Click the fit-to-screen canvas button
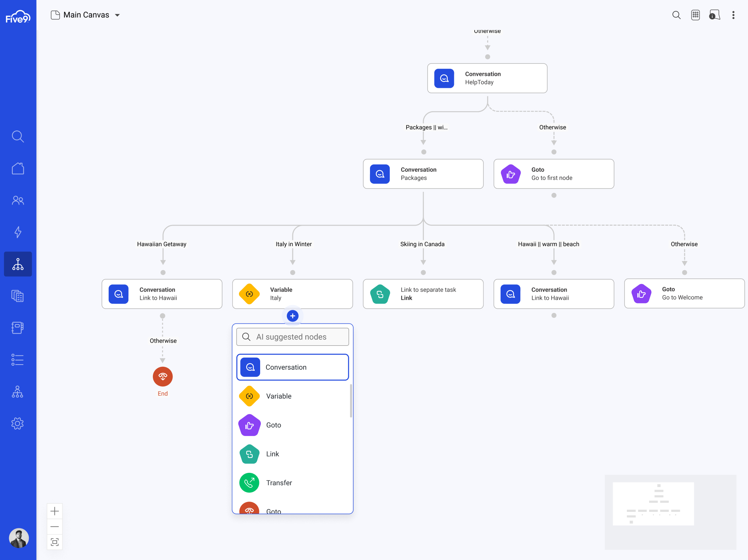748x560 pixels. coord(55,542)
